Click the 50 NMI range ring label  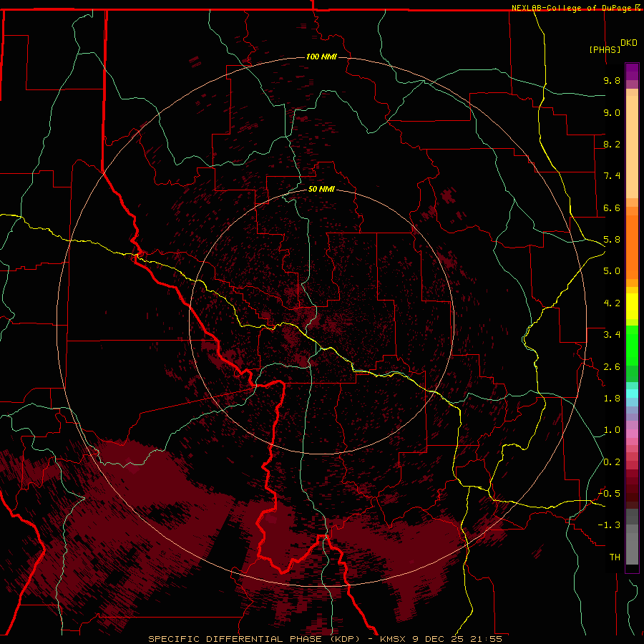321,190
